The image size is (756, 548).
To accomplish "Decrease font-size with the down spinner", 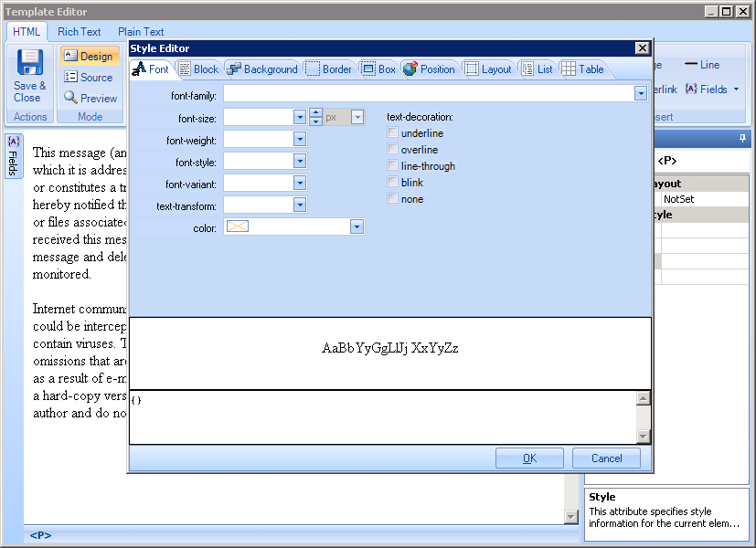I will [x=315, y=121].
